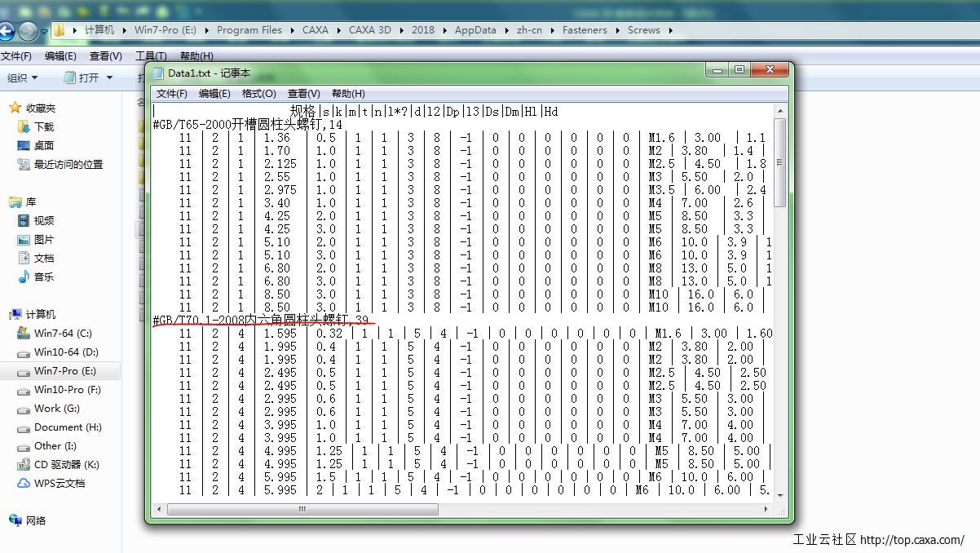Open Explorer's 工具(T) Tools menu

150,56
